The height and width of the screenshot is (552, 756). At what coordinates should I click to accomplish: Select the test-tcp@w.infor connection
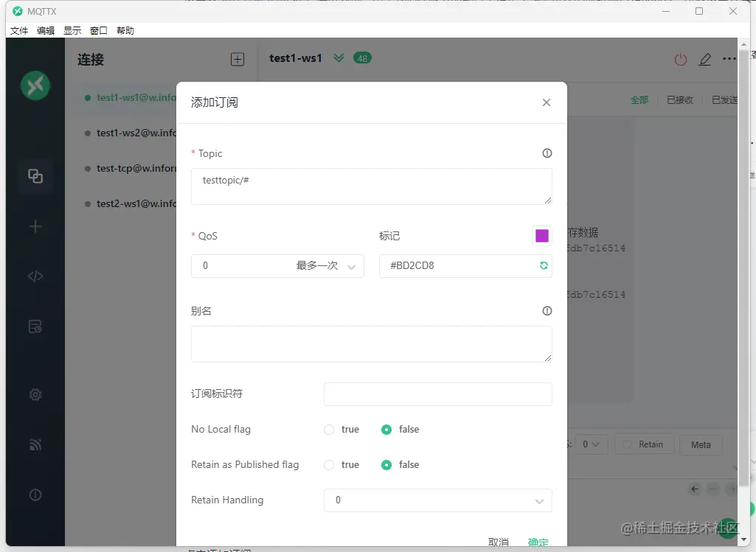[x=125, y=168]
